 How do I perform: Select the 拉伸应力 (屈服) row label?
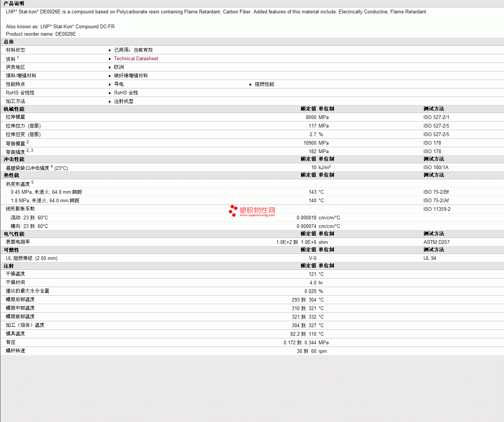23,126
